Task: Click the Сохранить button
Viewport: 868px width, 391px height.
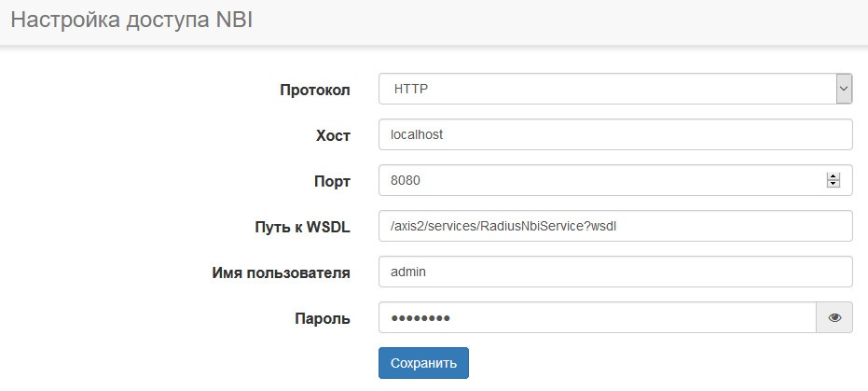Action: tap(423, 363)
